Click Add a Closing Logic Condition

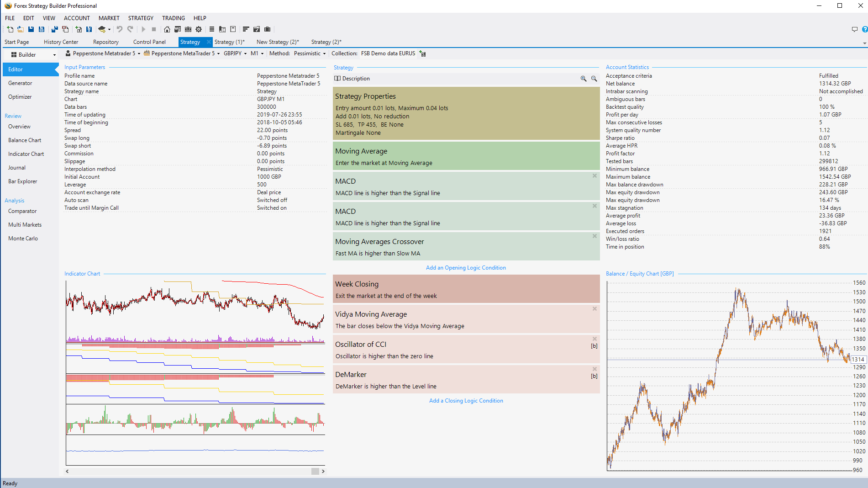[x=466, y=401]
